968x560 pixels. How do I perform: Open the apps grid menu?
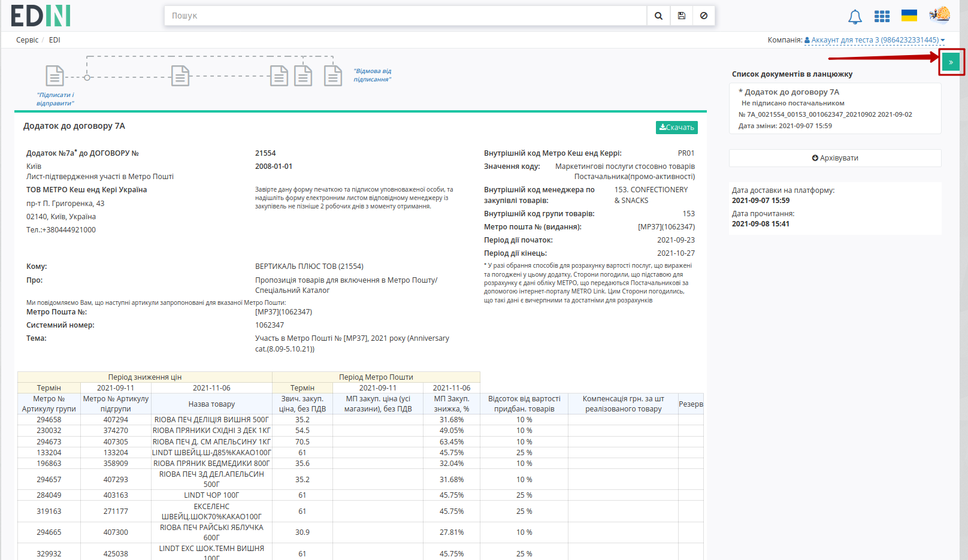[882, 16]
